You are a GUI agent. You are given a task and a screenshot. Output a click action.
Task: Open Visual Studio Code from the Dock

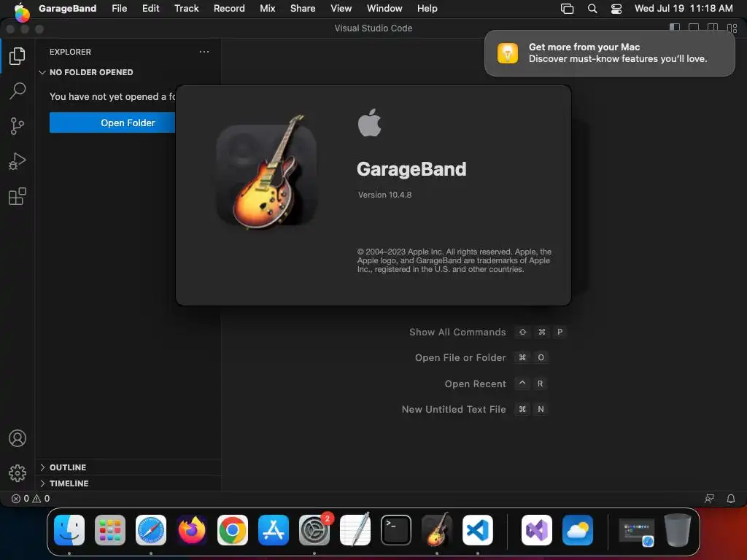pos(477,530)
